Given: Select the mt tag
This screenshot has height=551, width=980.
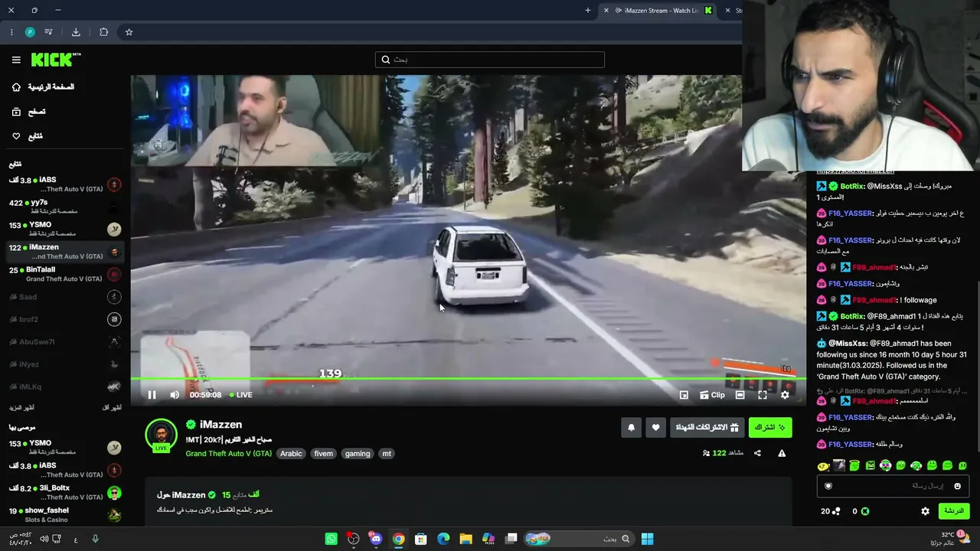Looking at the screenshot, I should pyautogui.click(x=387, y=454).
